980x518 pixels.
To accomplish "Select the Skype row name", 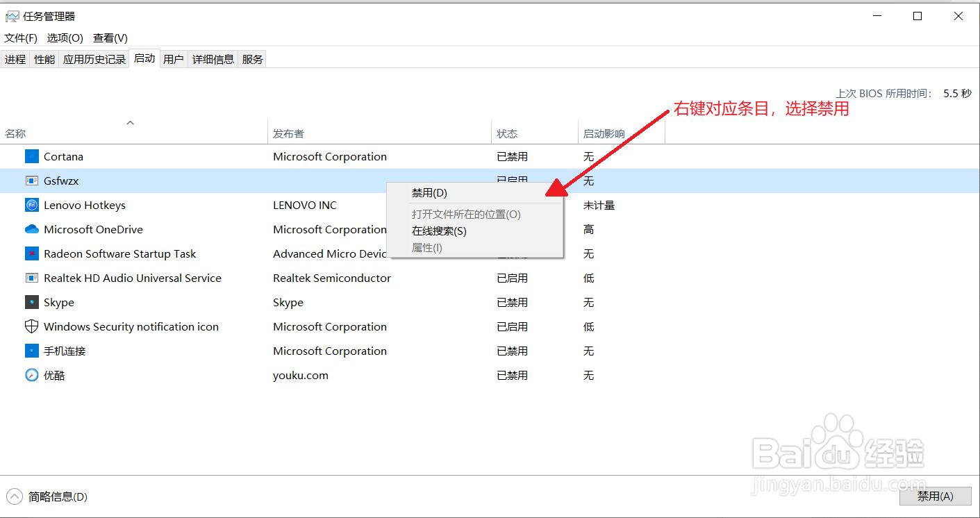I will click(59, 302).
